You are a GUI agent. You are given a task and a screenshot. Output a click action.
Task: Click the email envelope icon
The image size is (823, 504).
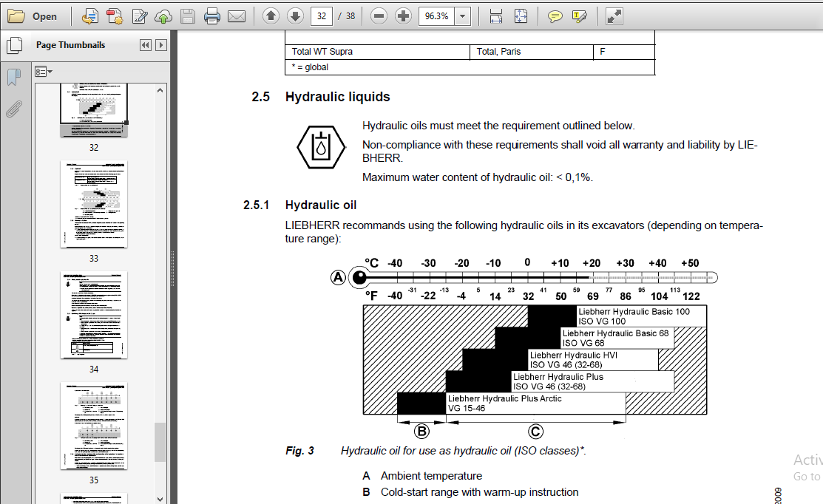(x=237, y=16)
